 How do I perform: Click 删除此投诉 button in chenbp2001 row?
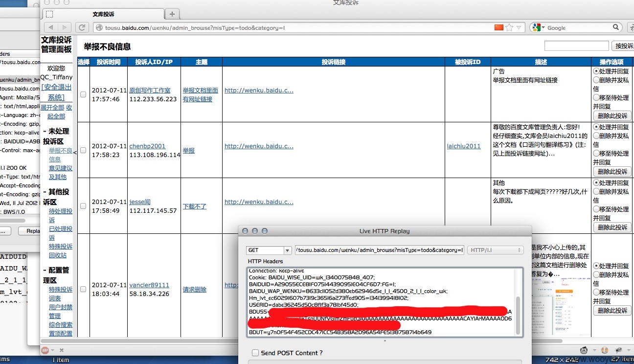tap(612, 172)
